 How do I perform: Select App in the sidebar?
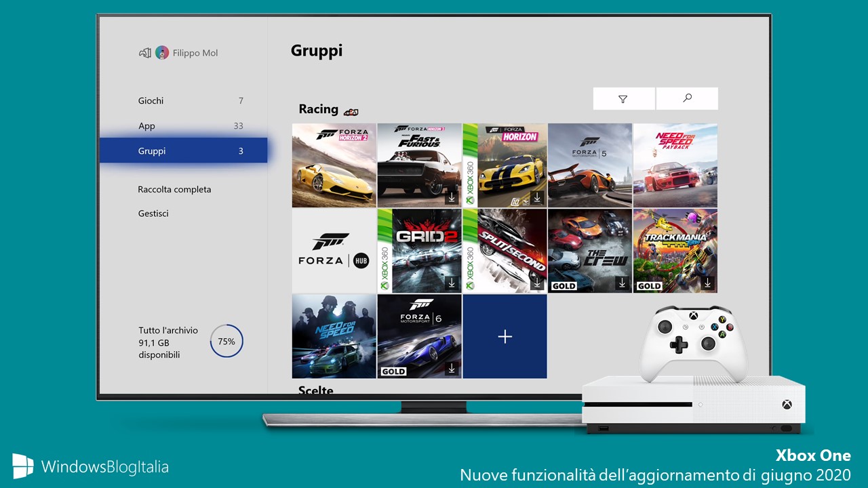tap(184, 125)
